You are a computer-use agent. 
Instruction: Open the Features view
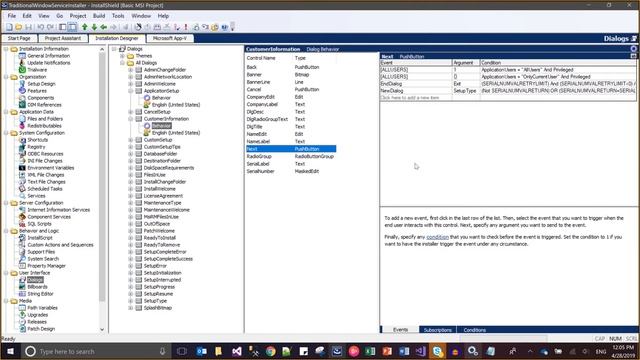point(37,91)
